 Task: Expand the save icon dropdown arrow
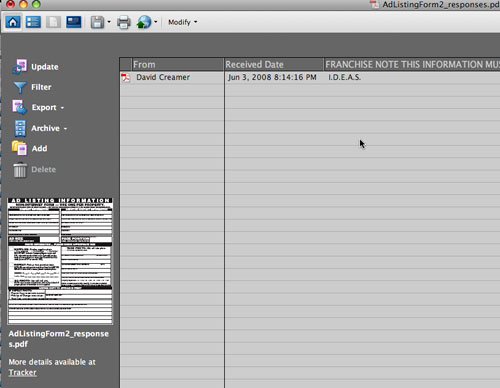coord(109,22)
